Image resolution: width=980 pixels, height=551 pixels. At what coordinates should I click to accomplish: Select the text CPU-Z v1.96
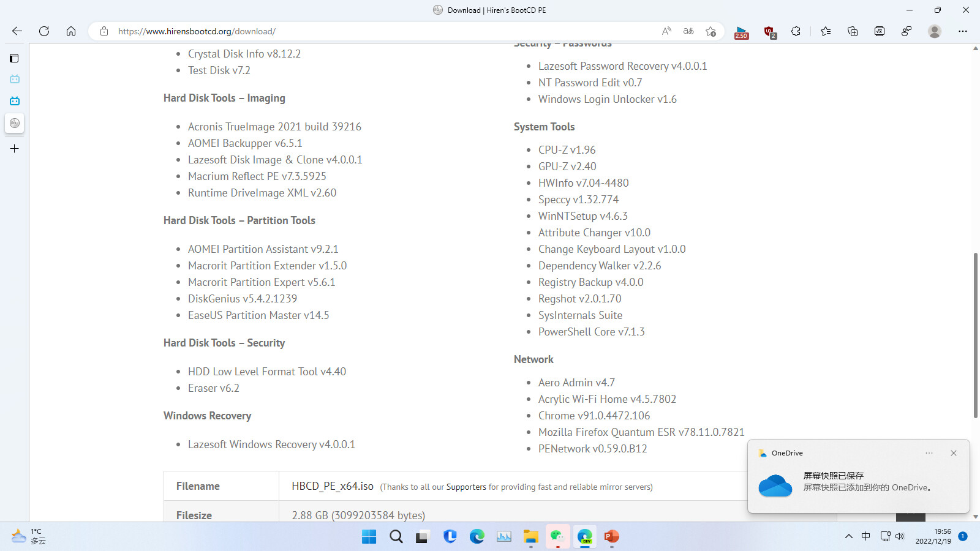point(567,150)
